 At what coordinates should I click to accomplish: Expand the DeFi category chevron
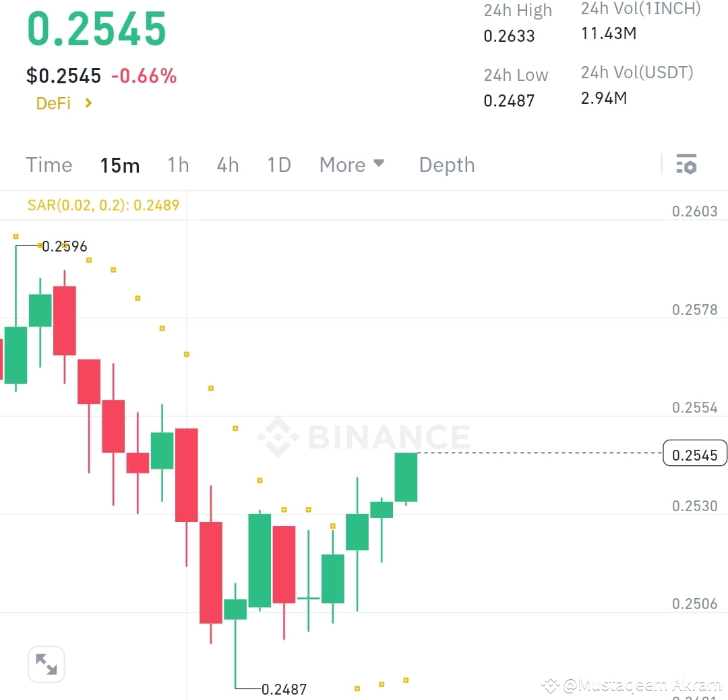(88, 103)
